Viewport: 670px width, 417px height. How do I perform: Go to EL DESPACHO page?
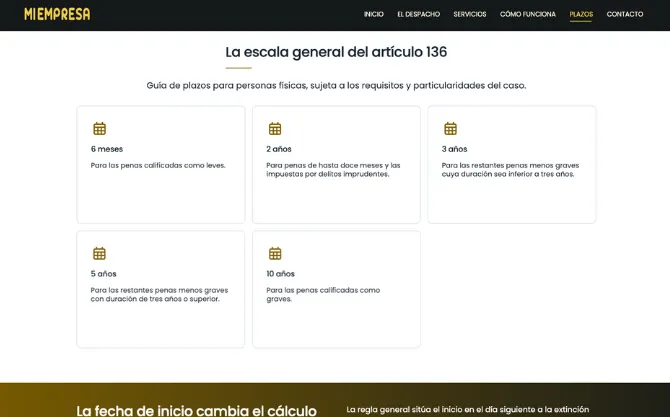click(x=418, y=14)
